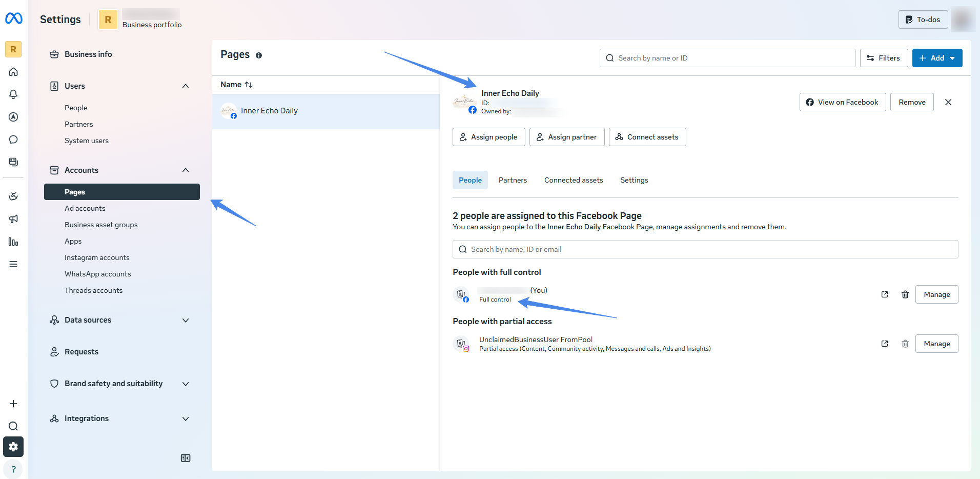
Task: Open the Insights bar chart icon
Action: point(13,242)
